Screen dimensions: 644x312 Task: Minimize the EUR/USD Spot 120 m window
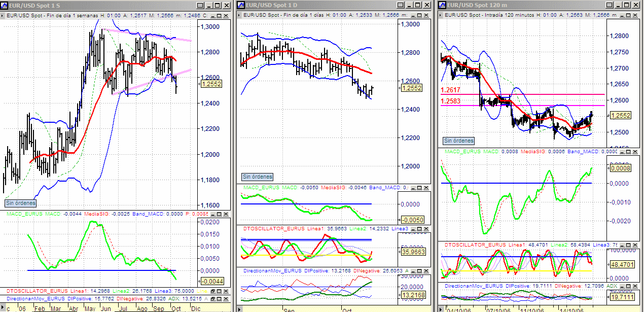(x=618, y=5)
